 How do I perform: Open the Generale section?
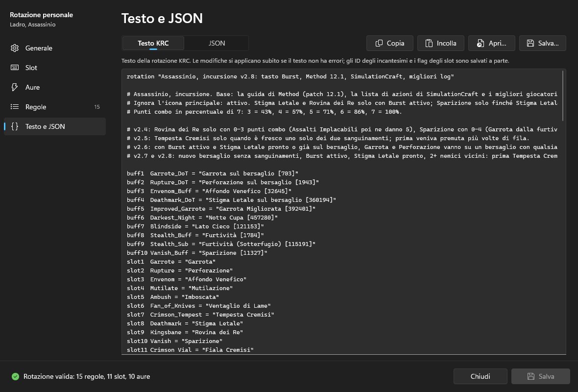click(55, 48)
